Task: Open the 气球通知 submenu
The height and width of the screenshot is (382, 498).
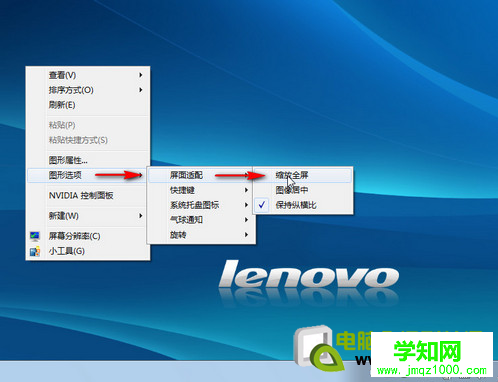Action: [201, 220]
